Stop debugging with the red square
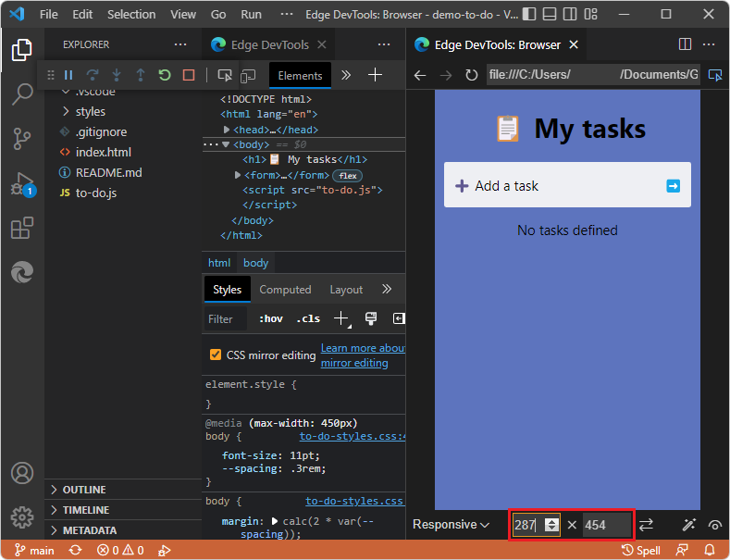Viewport: 730px width, 560px height. pos(189,76)
